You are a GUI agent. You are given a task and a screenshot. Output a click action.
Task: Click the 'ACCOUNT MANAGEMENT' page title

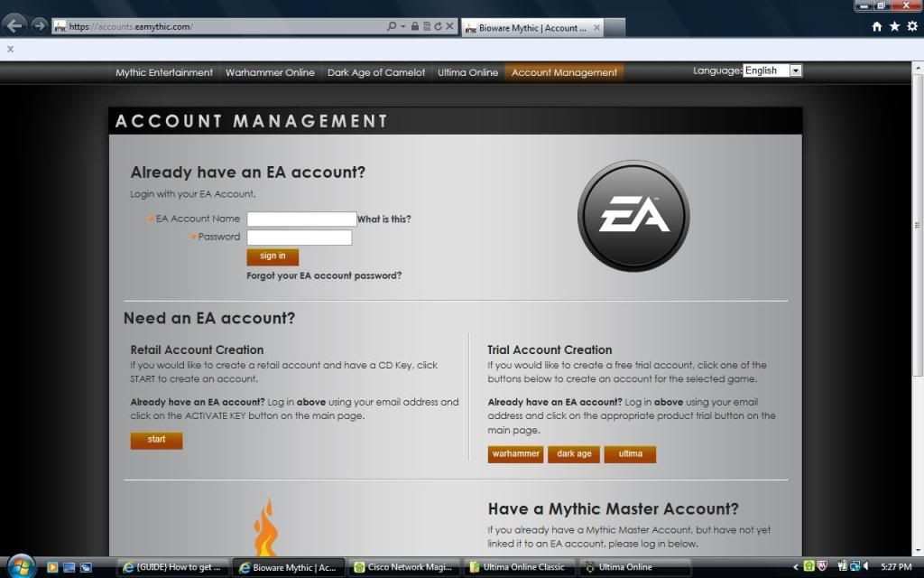click(x=252, y=121)
